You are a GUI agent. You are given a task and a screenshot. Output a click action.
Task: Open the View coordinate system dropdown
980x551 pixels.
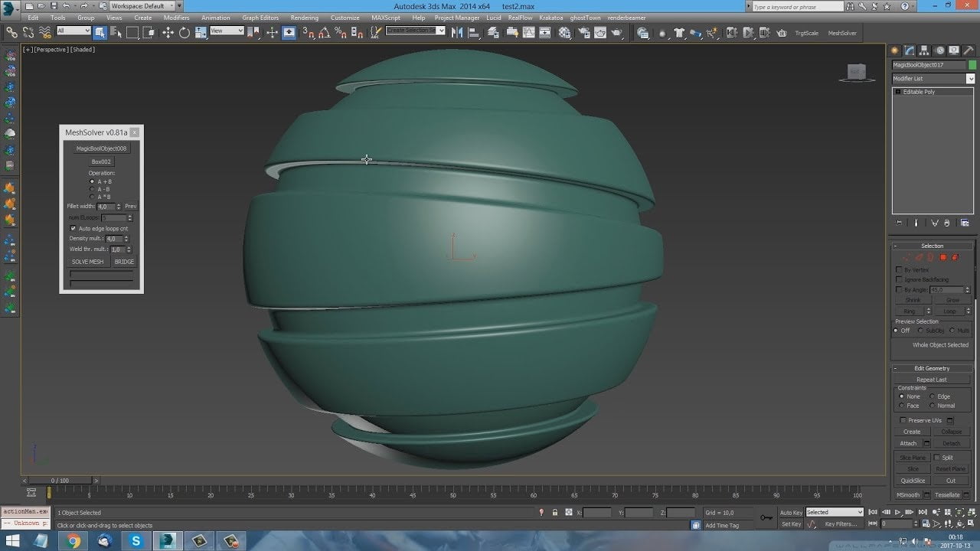[x=227, y=31]
